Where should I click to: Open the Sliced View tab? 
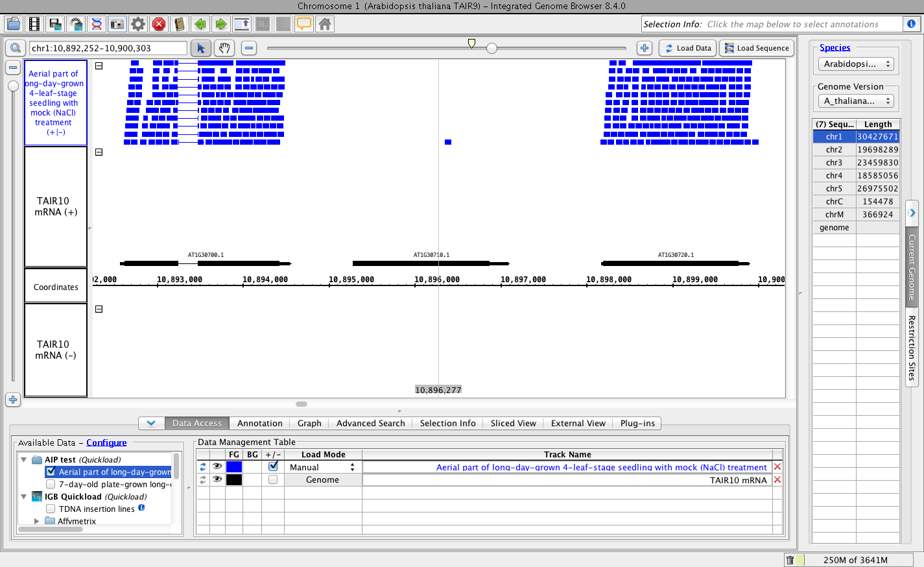click(x=513, y=424)
